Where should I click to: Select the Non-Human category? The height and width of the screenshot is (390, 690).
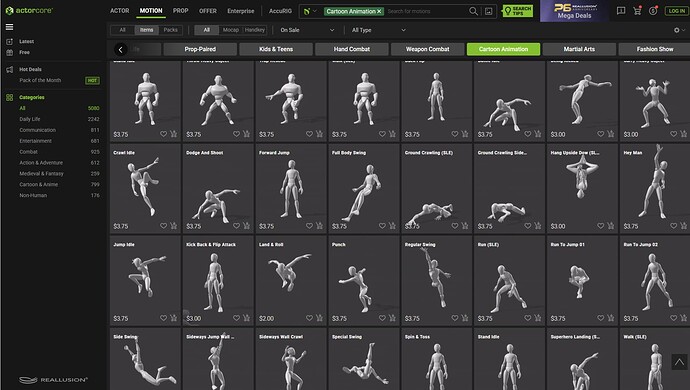(x=33, y=195)
